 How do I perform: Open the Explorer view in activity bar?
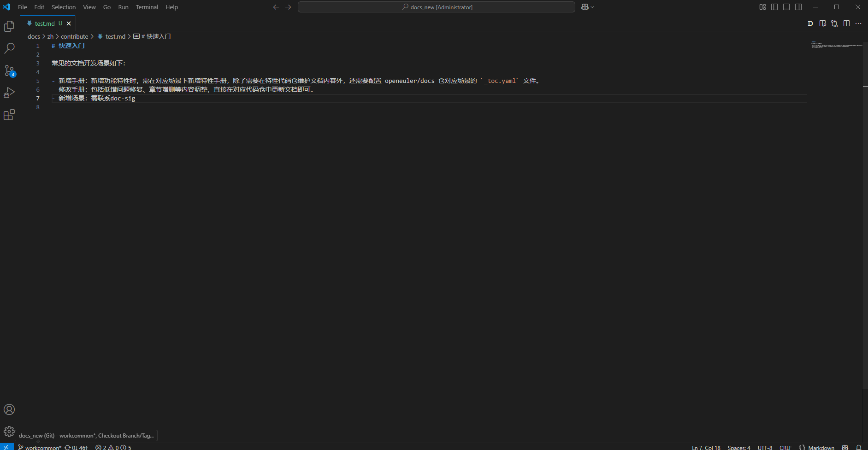(9, 26)
